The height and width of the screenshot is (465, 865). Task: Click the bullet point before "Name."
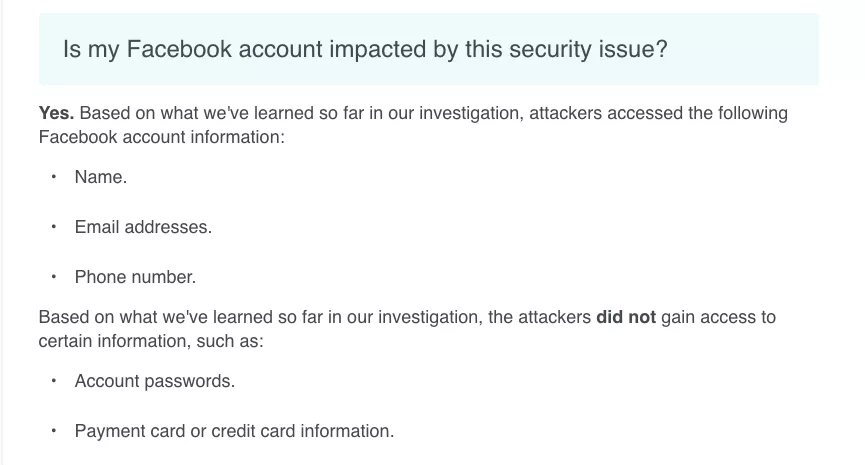click(x=53, y=177)
